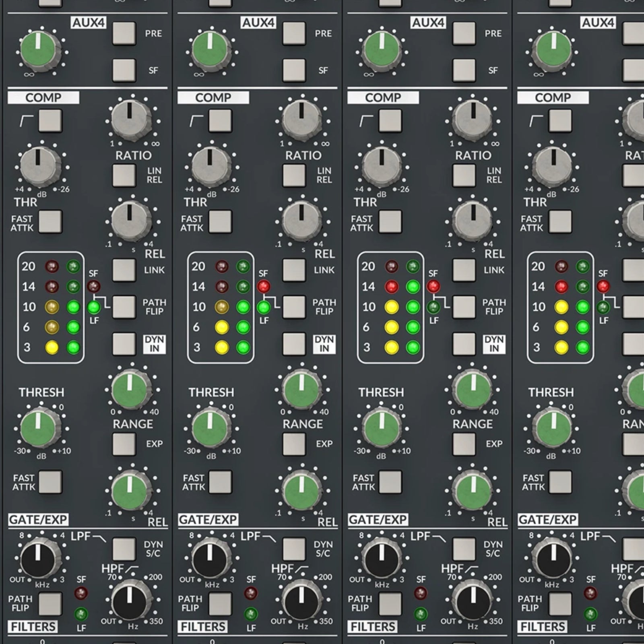
Task: Toggle gate FAST ATTK on the first channel strip
Action: (50, 482)
